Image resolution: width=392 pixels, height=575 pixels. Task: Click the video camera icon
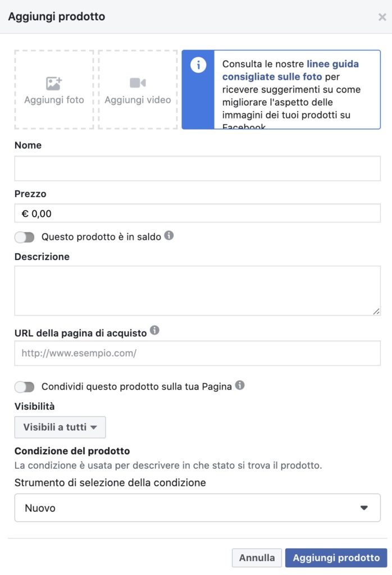click(138, 83)
